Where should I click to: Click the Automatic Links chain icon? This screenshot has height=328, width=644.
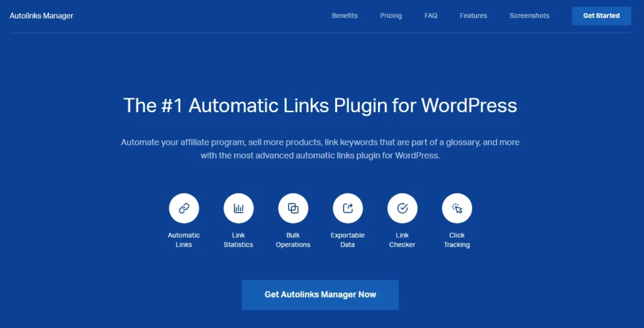(184, 208)
